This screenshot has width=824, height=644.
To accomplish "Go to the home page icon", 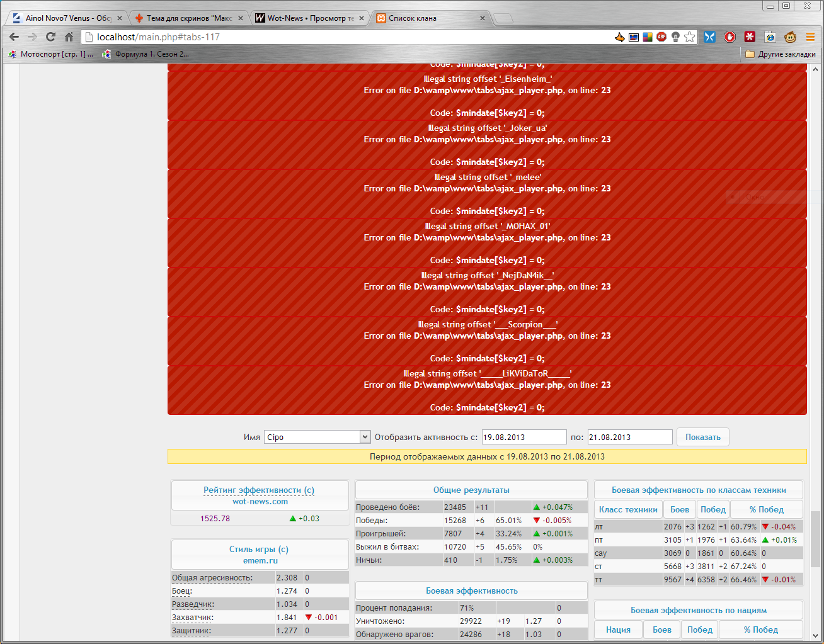I will tap(69, 37).
